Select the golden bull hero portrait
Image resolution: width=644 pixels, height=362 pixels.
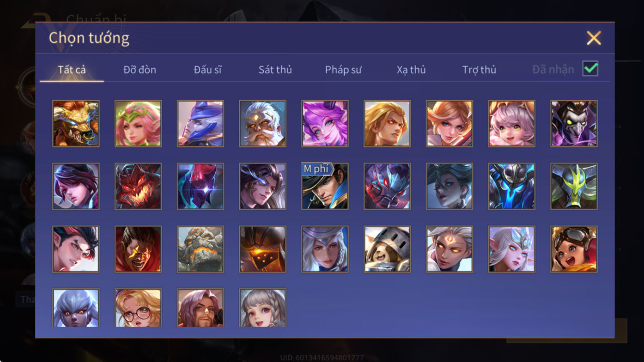tap(76, 123)
